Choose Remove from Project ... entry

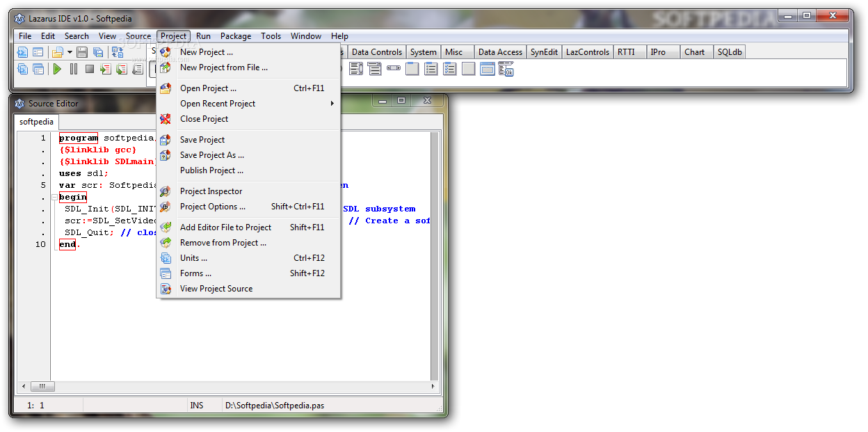coord(249,243)
